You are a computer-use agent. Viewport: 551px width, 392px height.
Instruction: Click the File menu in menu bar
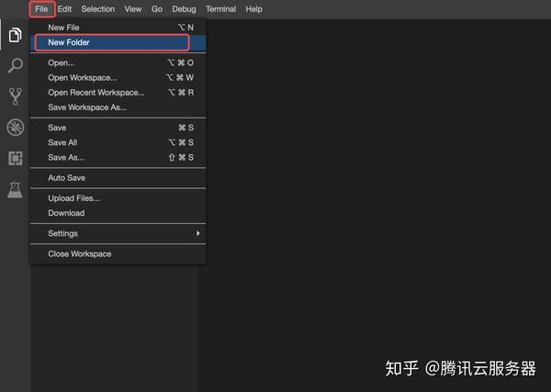(x=41, y=9)
